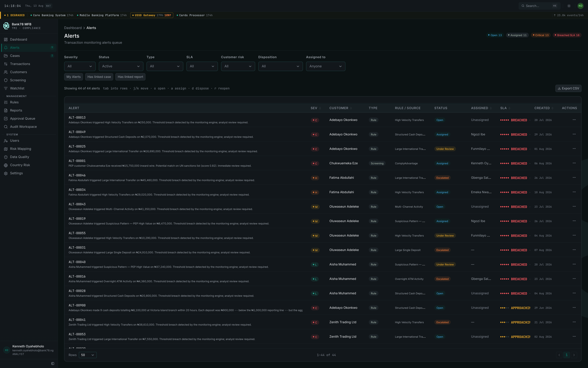Screen dimensions: 588x368
Task: Collapse the sidebar panel icon
Action: (53, 364)
